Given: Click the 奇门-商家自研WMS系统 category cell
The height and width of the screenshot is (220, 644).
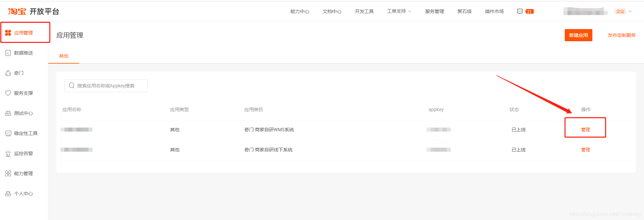Looking at the screenshot, I should coord(269,130).
